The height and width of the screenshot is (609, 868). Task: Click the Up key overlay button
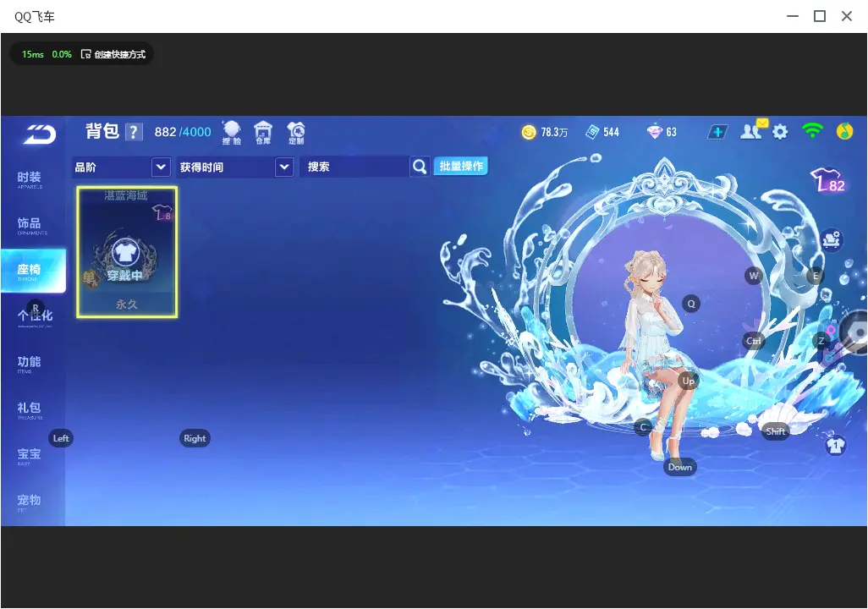pyautogui.click(x=688, y=381)
